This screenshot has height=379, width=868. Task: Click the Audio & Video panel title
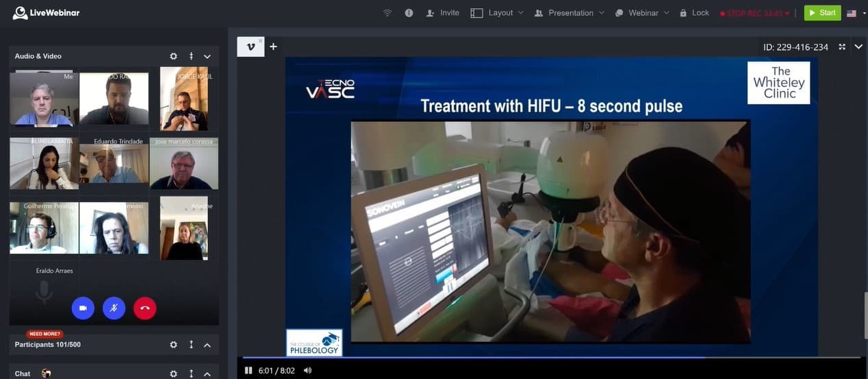coord(38,56)
